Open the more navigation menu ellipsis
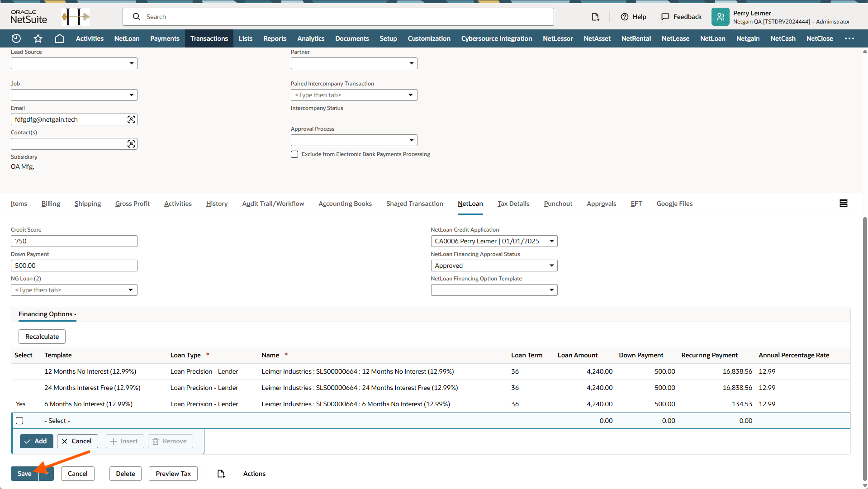 tap(849, 38)
